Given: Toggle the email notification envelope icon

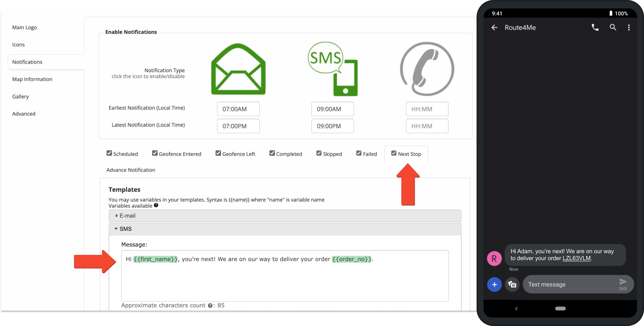Looking at the screenshot, I should (238, 69).
